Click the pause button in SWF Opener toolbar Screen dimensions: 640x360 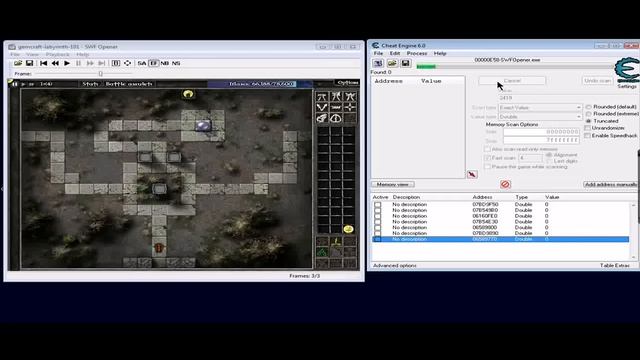coord(78,63)
